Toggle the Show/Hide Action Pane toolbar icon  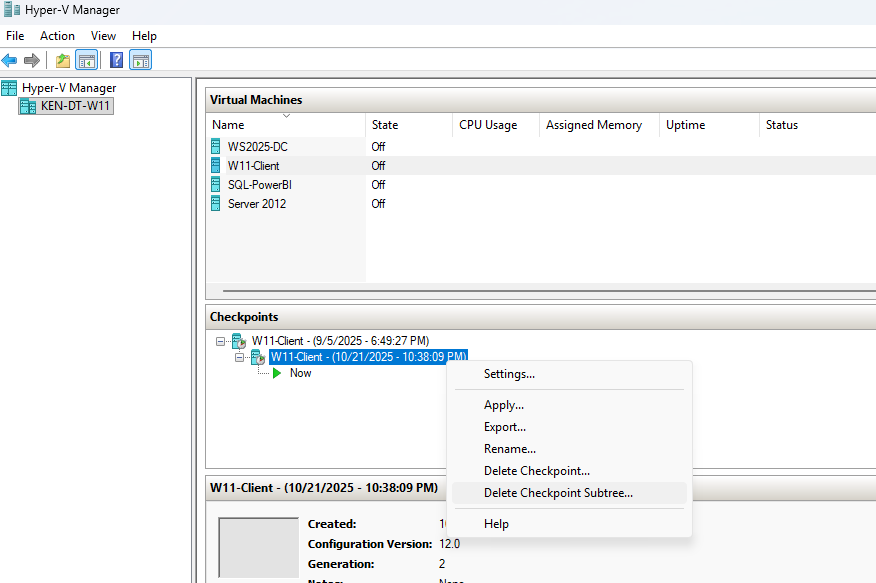(x=140, y=60)
